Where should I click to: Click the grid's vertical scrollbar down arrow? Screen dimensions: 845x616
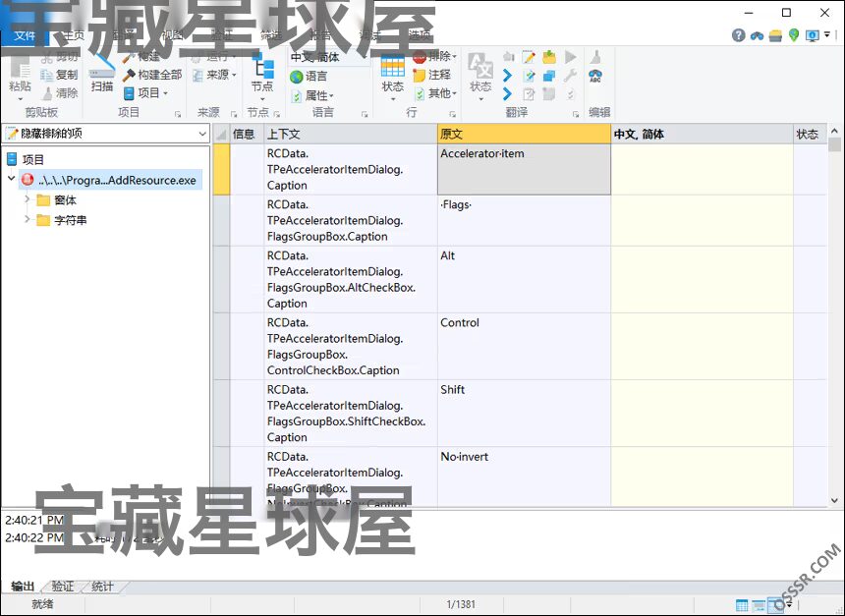pyautogui.click(x=835, y=500)
